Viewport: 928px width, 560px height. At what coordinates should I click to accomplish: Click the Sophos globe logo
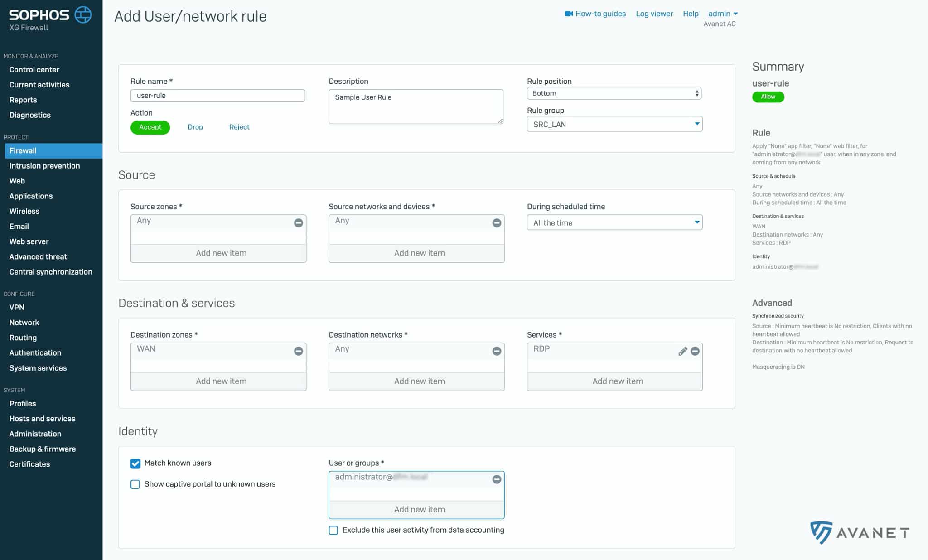(83, 15)
